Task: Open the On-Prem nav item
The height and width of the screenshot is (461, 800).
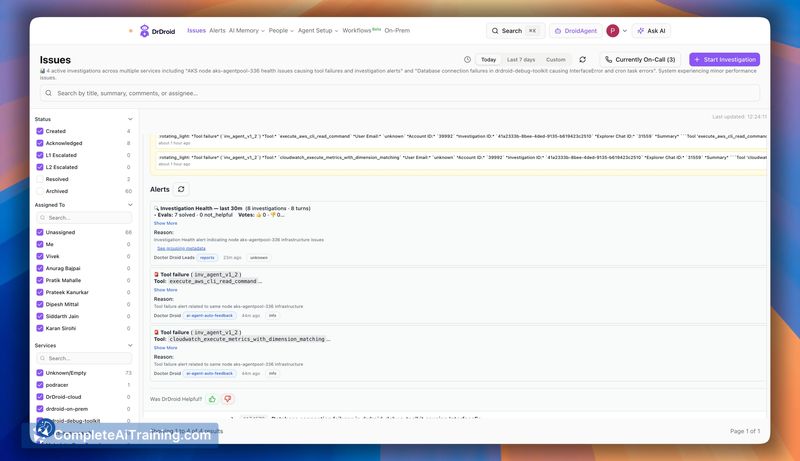Action: pyautogui.click(x=397, y=31)
